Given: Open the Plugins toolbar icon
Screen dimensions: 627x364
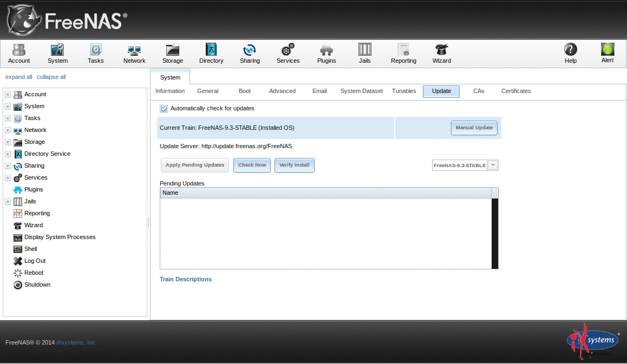Looking at the screenshot, I should 326,54.
